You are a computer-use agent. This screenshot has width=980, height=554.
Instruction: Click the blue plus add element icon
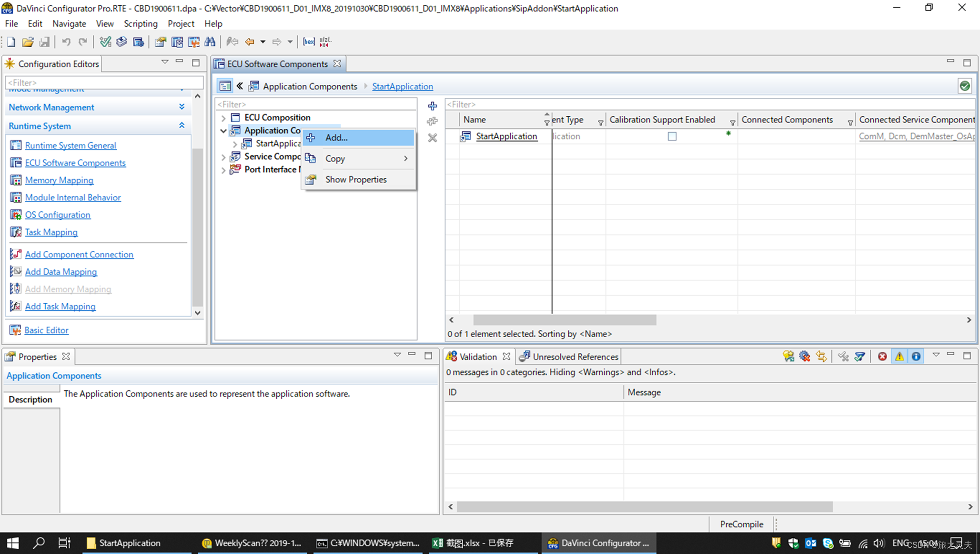click(x=433, y=106)
